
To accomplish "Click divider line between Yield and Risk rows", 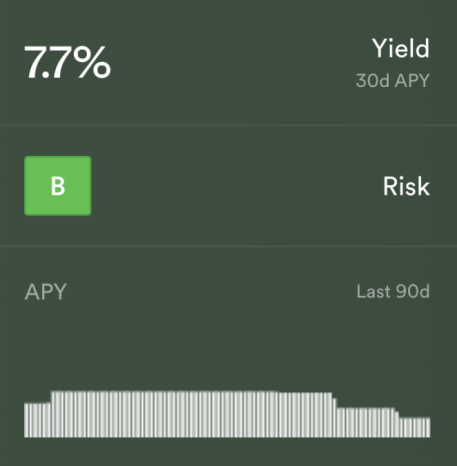I will click(228, 125).
